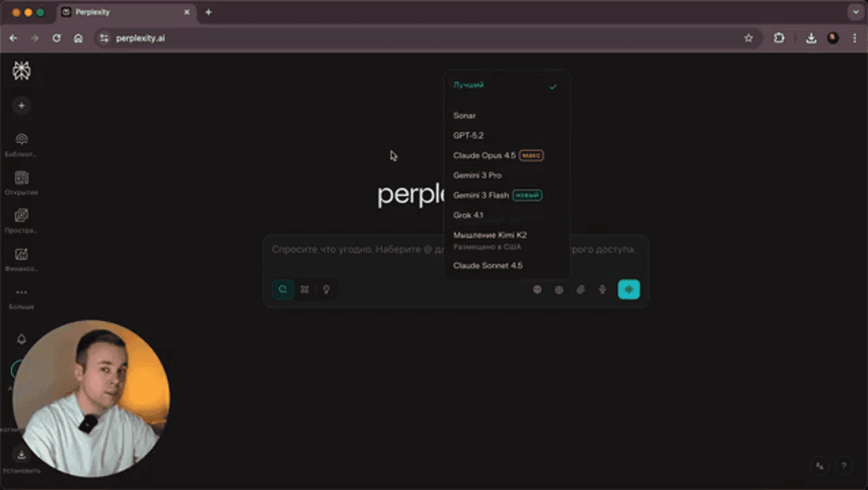Choose the Claude Opus 4.5 model
Image resolution: width=868 pixels, height=490 pixels.
coord(506,155)
